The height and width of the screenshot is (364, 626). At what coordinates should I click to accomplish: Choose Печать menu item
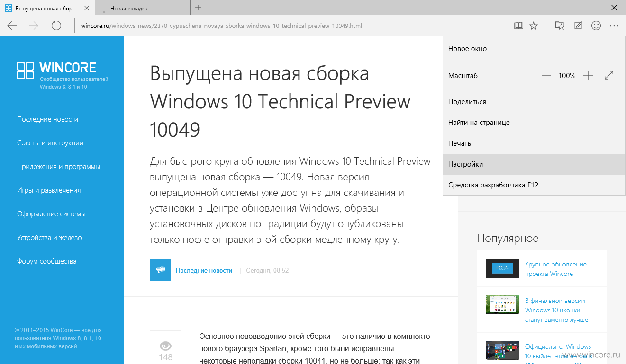(534, 143)
